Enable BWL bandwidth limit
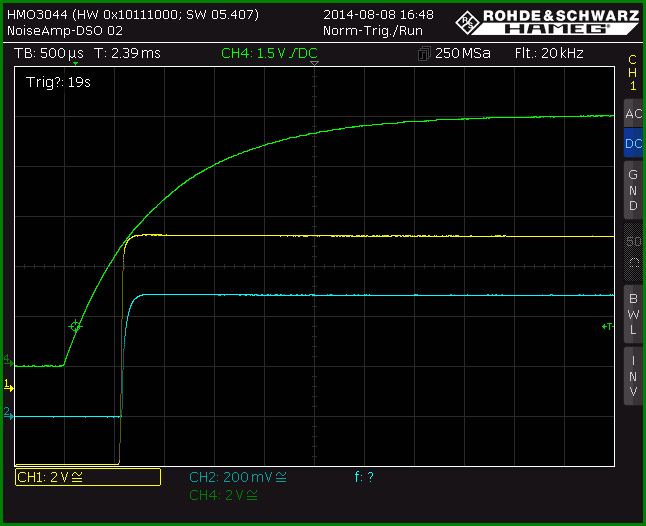The height and width of the screenshot is (526, 646). coord(633,314)
